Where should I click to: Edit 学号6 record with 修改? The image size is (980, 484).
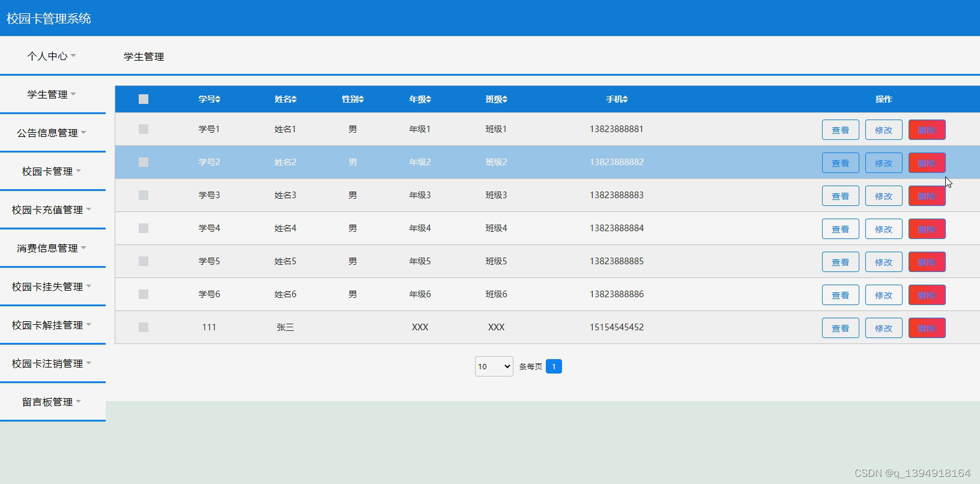[x=884, y=295]
